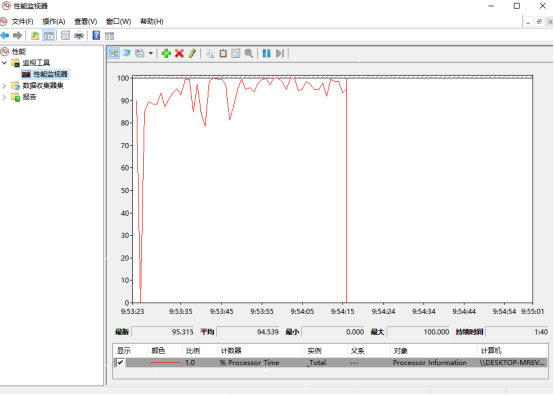Click the paste counter list icon
Image resolution: width=554 pixels, height=395 pixels.
click(223, 53)
